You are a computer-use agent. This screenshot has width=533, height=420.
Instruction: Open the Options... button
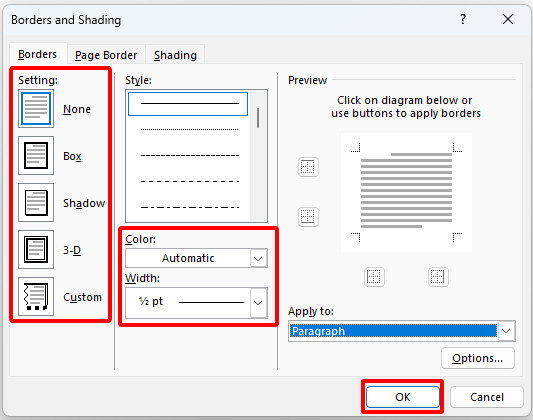478,358
